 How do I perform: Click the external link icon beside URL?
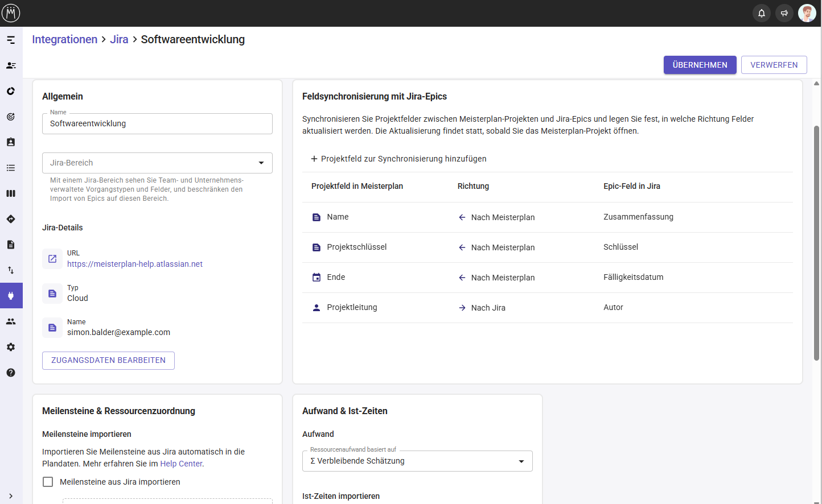click(x=52, y=259)
